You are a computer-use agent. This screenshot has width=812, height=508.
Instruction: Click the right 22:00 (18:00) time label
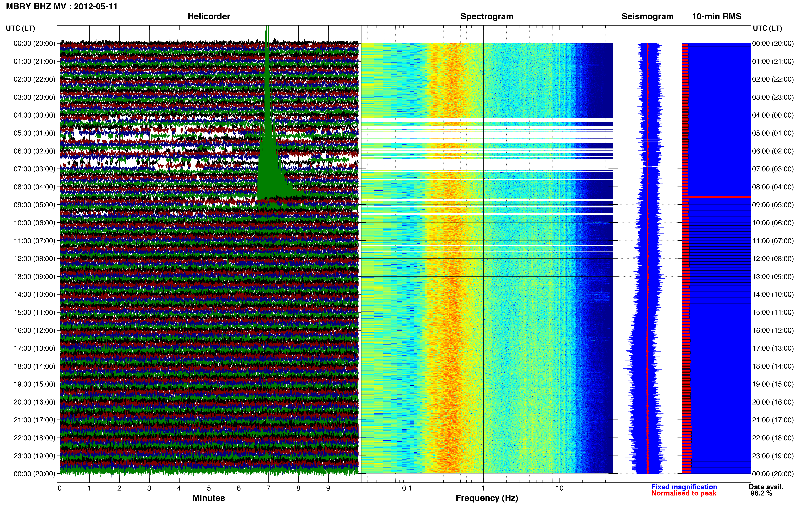point(773,438)
